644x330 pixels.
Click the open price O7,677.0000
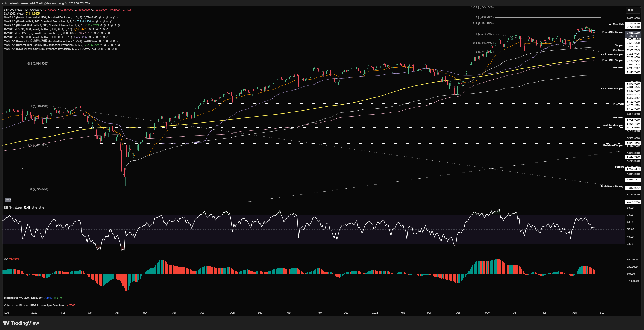point(48,9)
